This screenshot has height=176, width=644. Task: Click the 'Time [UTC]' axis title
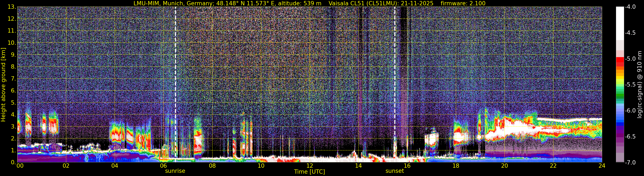[x=310, y=172]
